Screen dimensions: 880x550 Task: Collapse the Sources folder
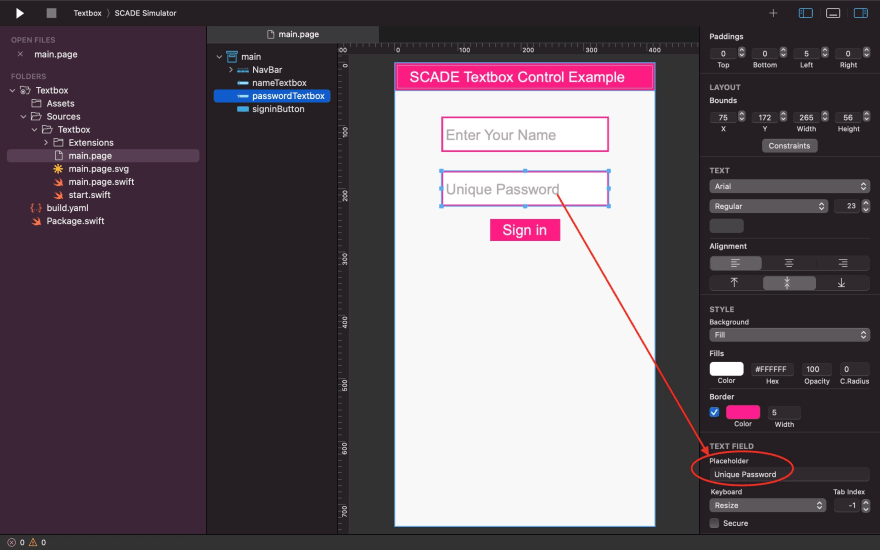tap(23, 117)
